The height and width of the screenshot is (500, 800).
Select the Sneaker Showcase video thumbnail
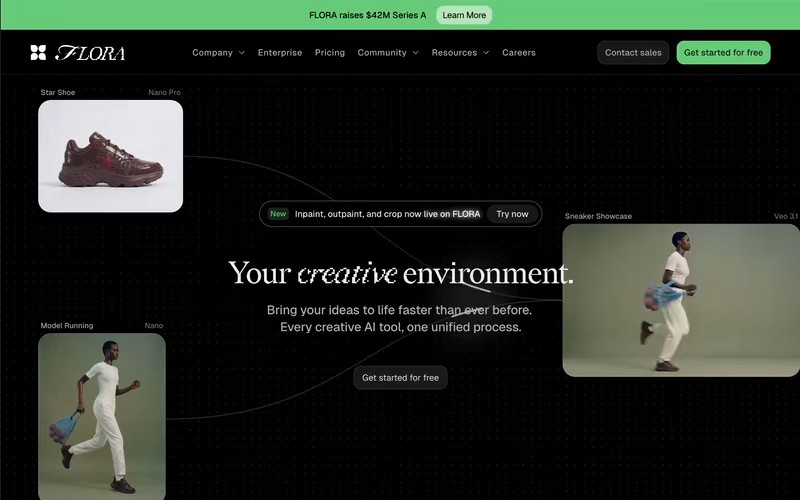click(x=681, y=300)
